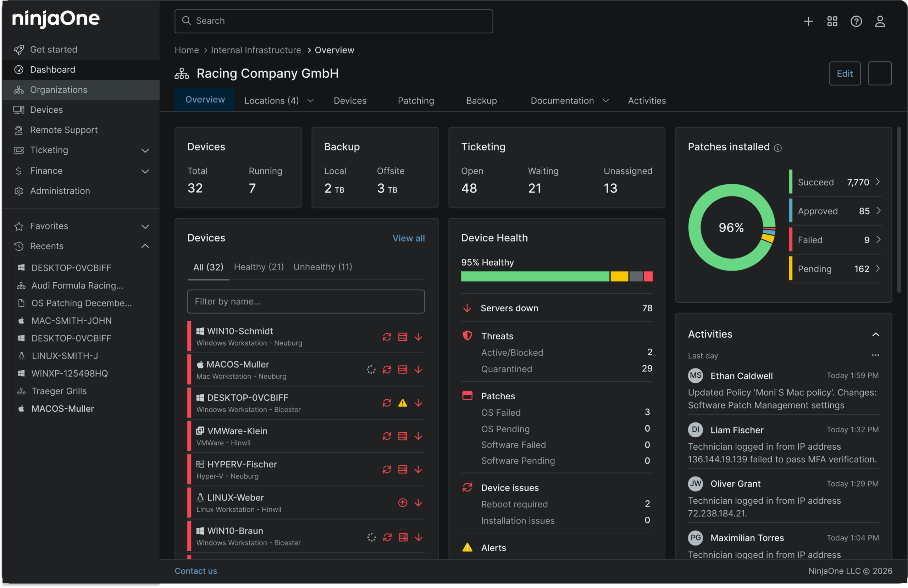Image resolution: width=908 pixels, height=588 pixels.
Task: Click the Filter by name input field
Action: click(306, 301)
